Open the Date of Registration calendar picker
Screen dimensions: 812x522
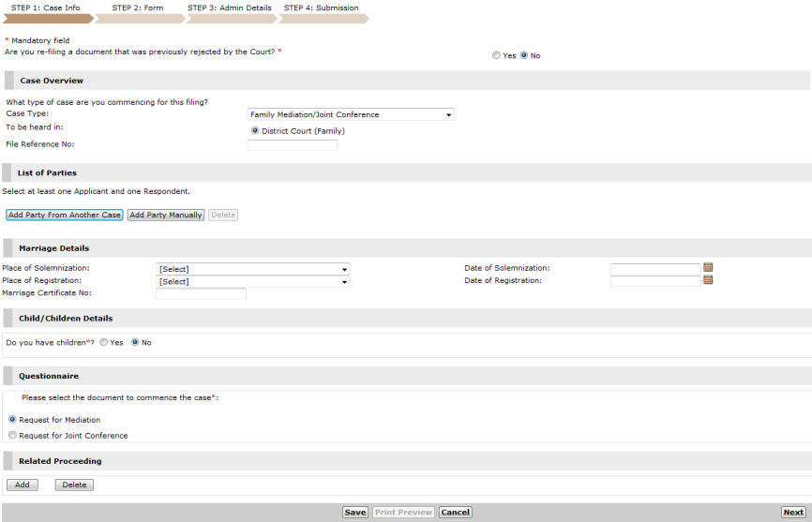coord(708,280)
